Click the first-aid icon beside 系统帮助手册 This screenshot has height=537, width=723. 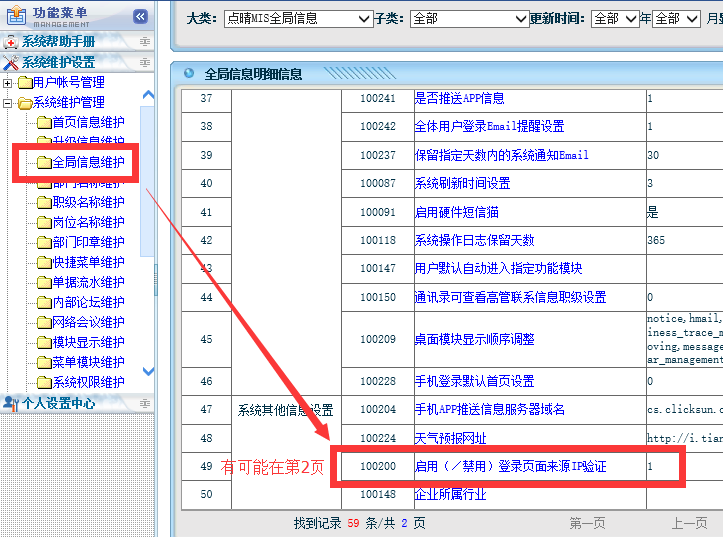(11, 42)
